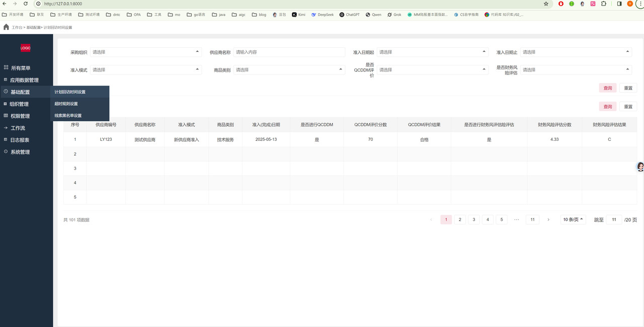Open the 组织管理 sidebar menu

tap(20, 104)
